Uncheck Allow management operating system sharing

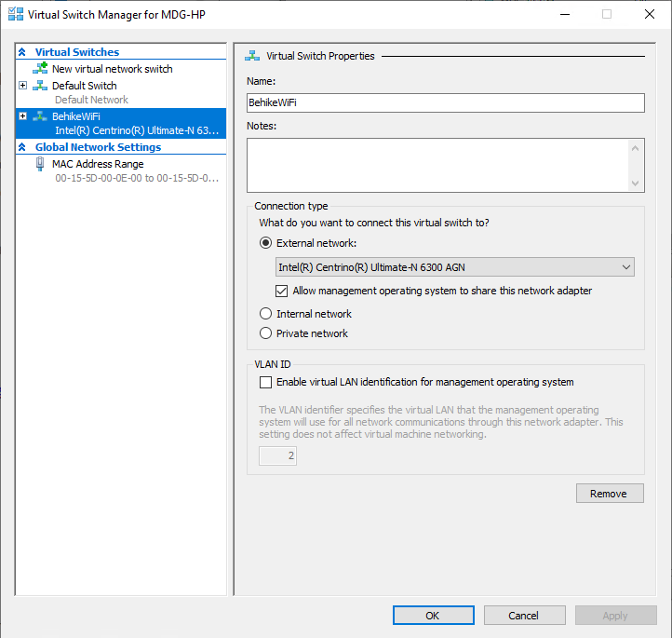tap(283, 291)
